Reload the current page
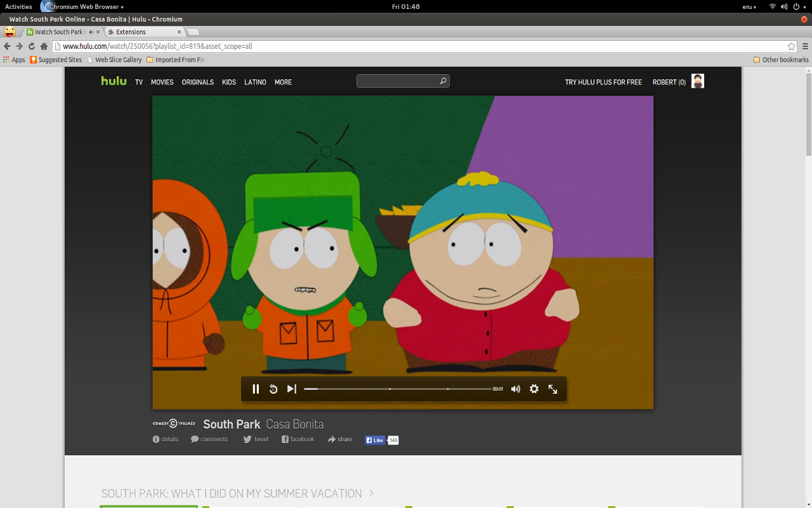812x508 pixels. (x=32, y=46)
